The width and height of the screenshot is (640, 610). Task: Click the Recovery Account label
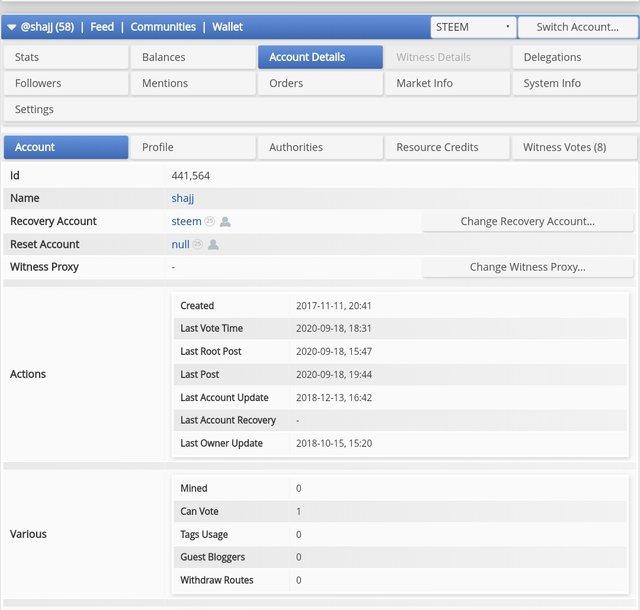(x=53, y=221)
